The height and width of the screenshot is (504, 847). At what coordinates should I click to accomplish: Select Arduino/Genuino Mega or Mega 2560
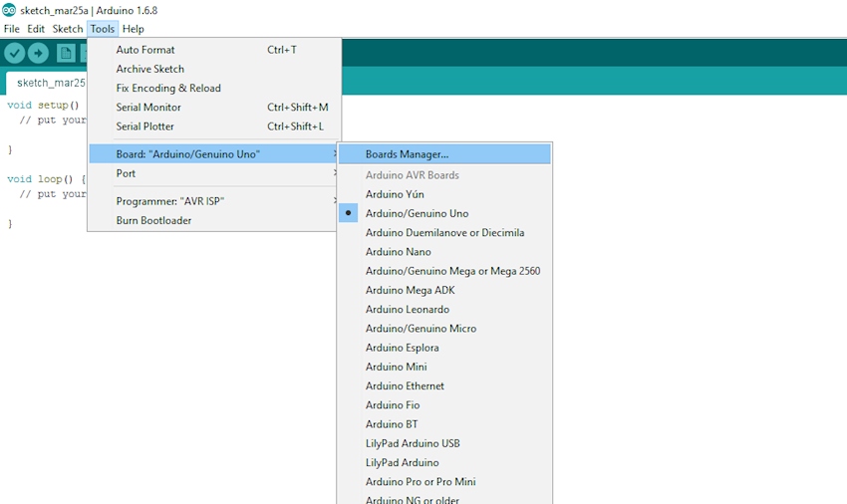click(x=444, y=271)
